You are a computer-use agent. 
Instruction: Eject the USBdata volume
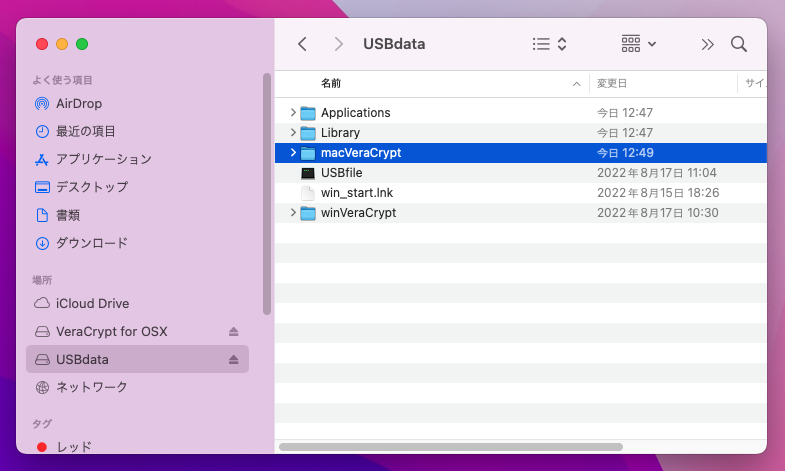pos(234,359)
